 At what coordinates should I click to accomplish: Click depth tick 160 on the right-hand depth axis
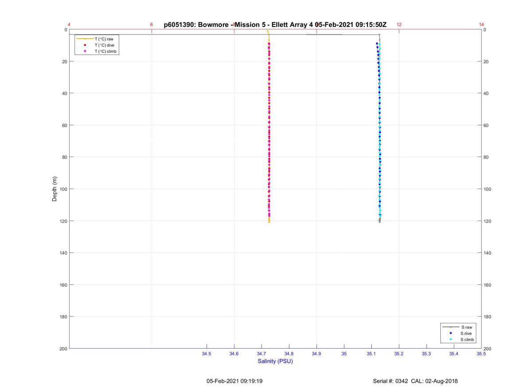[x=487, y=285]
